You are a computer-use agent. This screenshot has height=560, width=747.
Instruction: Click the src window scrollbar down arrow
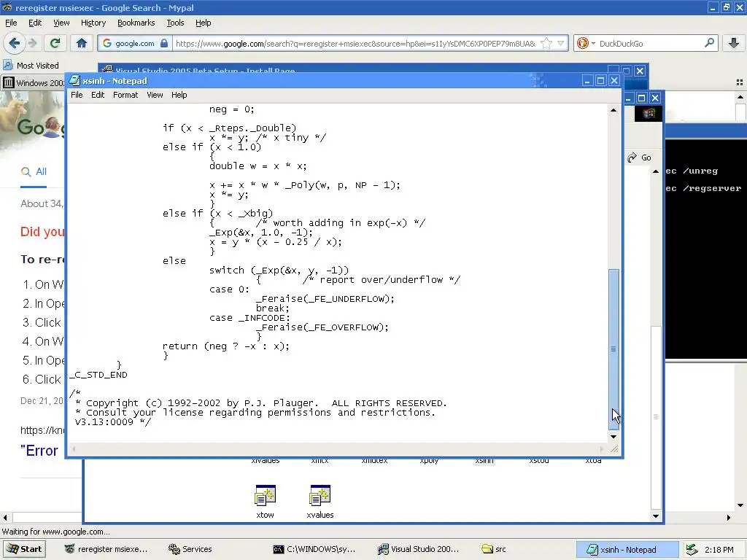[656, 516]
